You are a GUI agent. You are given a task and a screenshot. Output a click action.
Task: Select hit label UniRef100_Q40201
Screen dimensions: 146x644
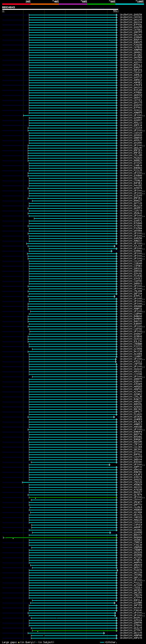131,487
